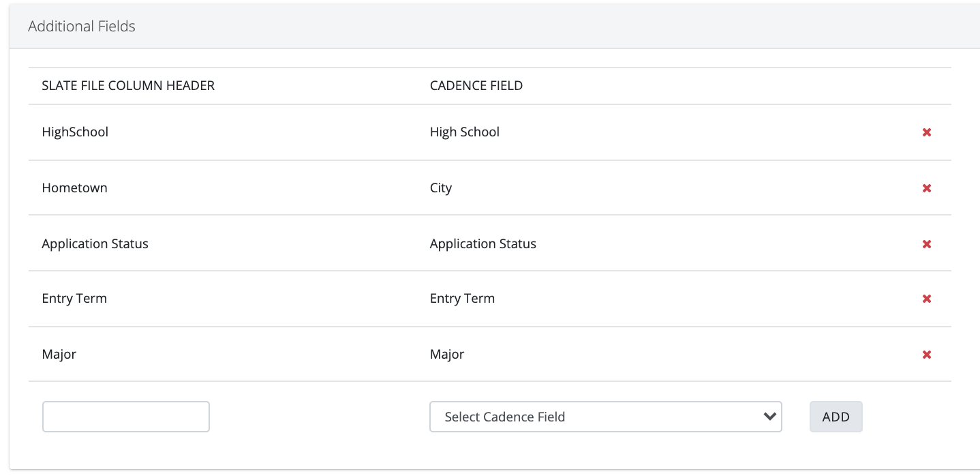Click the SLATE FILE COLUMN HEADER heading
The width and height of the screenshot is (980, 476).
(128, 86)
